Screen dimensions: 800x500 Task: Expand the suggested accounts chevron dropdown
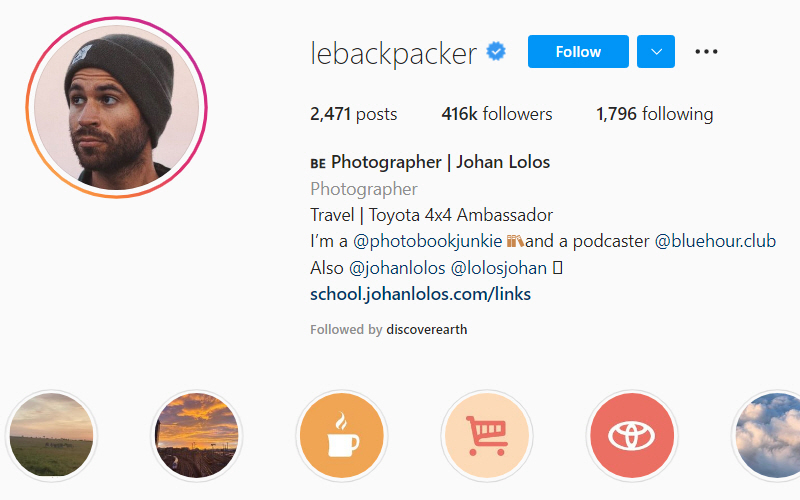(656, 52)
